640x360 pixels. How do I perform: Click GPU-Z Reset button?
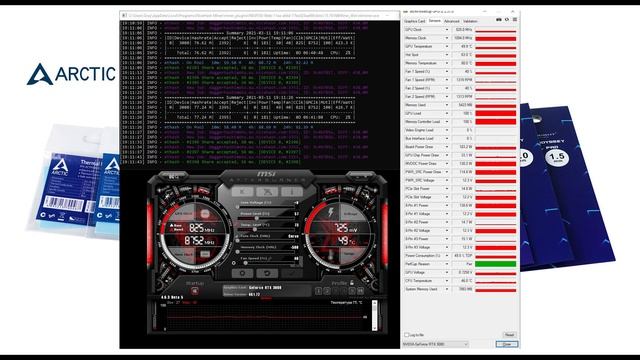click(x=509, y=335)
